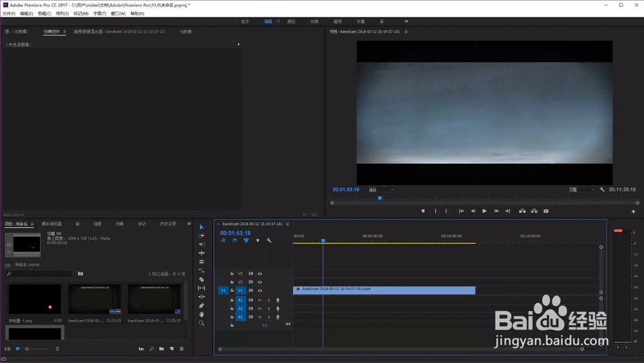
Task: Hide track V3 output eye
Action: [260, 273]
